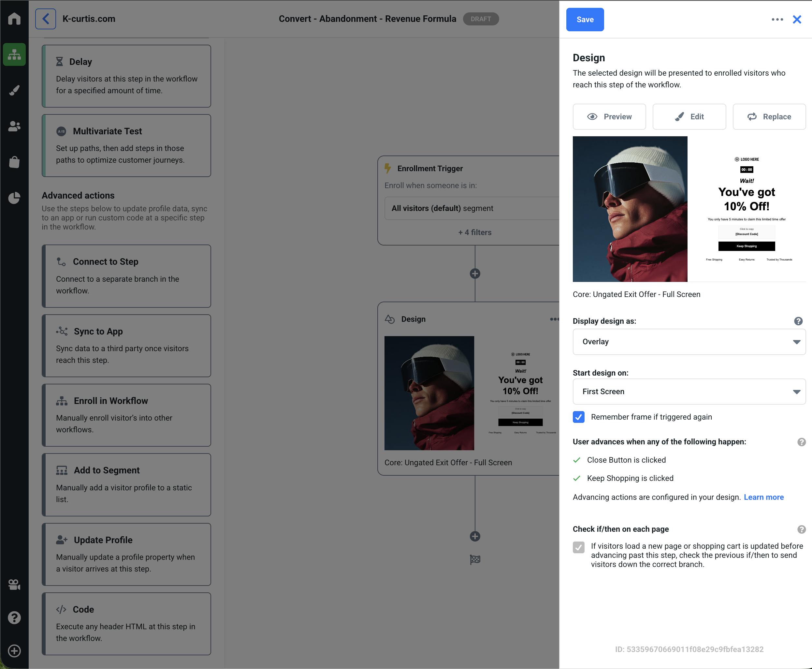812x669 pixels.
Task: Click the DRAFT status badge
Action: pyautogui.click(x=481, y=19)
